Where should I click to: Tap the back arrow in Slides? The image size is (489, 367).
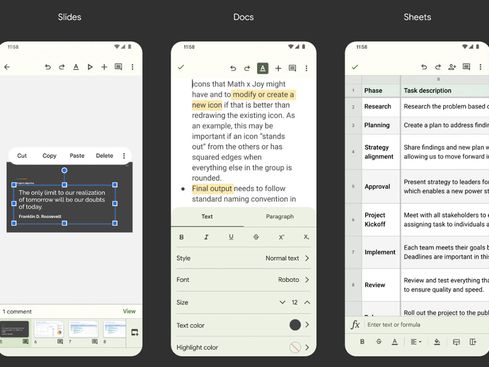[7, 67]
